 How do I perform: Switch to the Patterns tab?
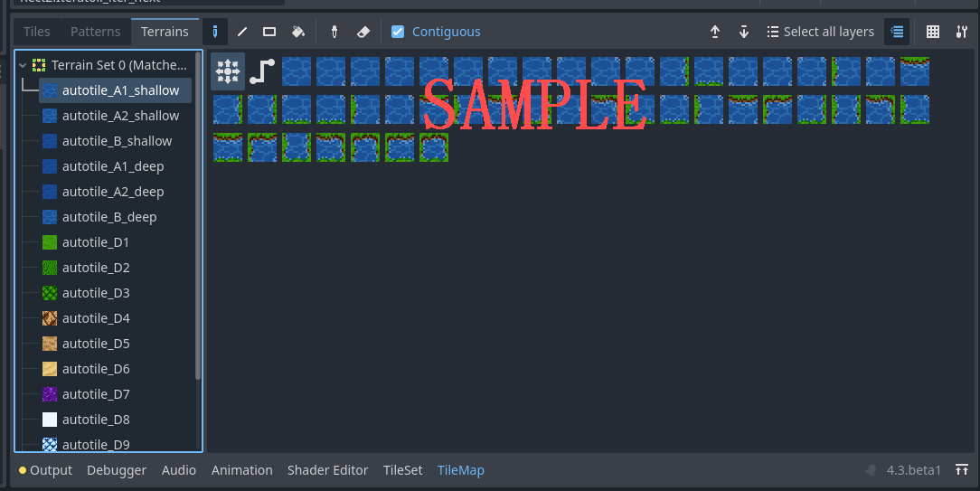[x=95, y=32]
